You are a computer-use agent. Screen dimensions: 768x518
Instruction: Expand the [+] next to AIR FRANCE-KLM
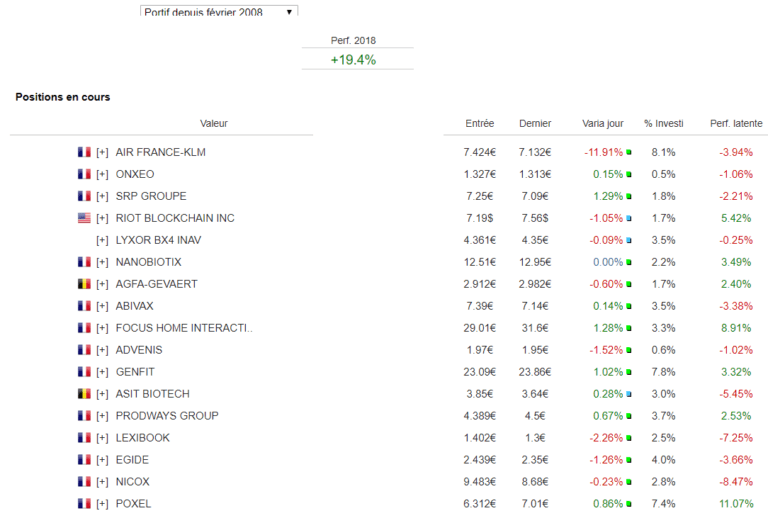pos(102,152)
